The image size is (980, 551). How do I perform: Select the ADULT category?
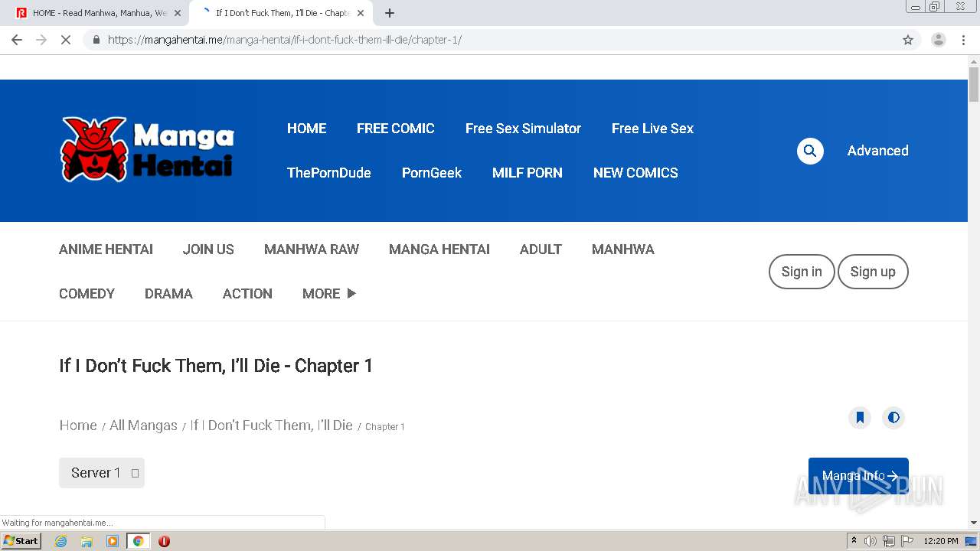(x=541, y=249)
